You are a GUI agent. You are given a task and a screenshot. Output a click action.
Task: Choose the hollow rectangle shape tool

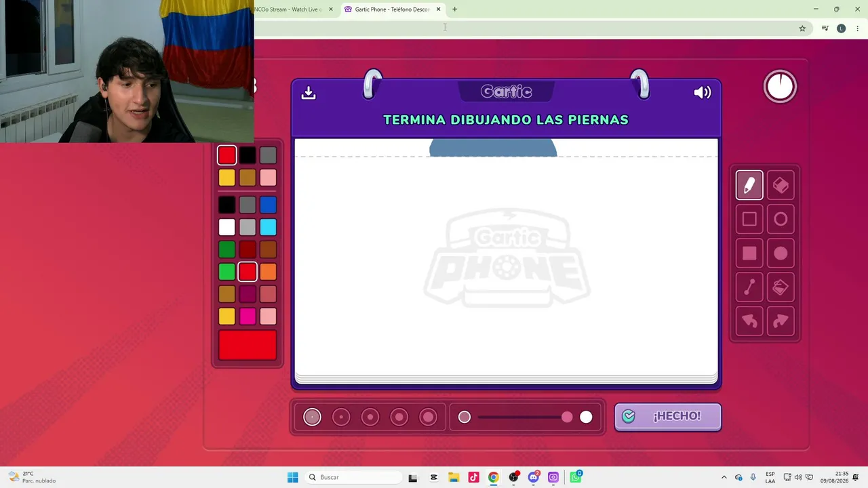pyautogui.click(x=749, y=219)
